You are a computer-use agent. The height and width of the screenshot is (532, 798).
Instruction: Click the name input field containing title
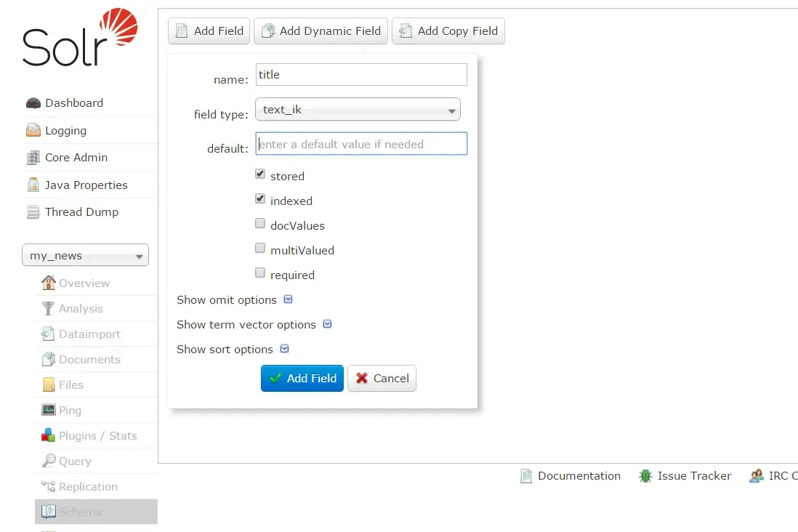tap(361, 75)
